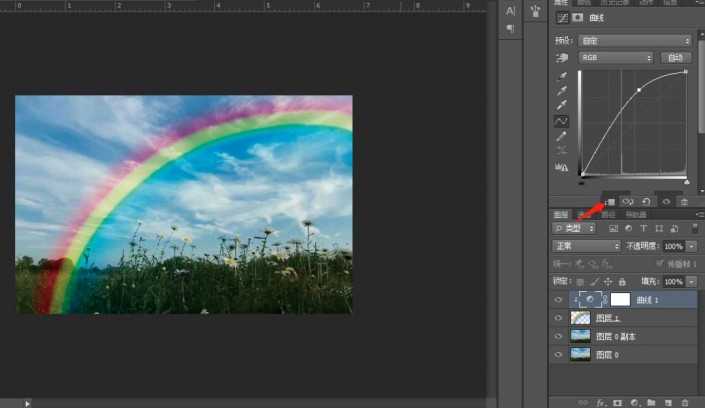Open the layer blend mode dropdown
The height and width of the screenshot is (408, 705).
point(588,246)
